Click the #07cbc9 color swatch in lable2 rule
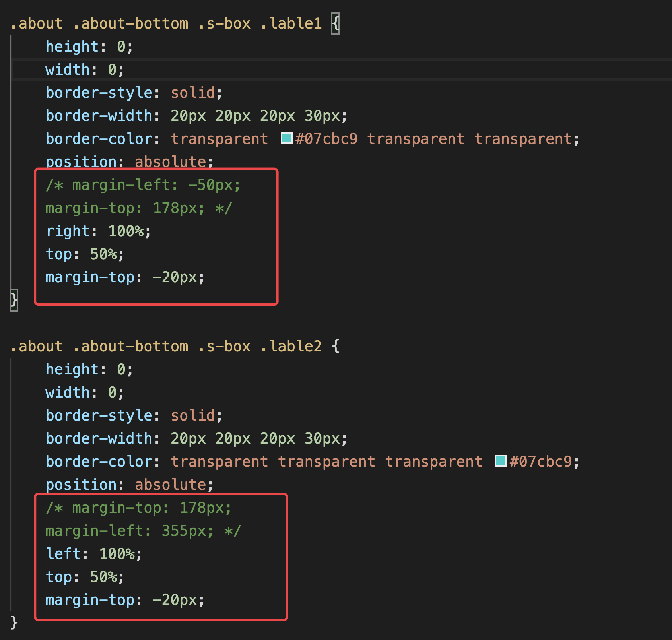Screen dimensions: 672x640 501,461
